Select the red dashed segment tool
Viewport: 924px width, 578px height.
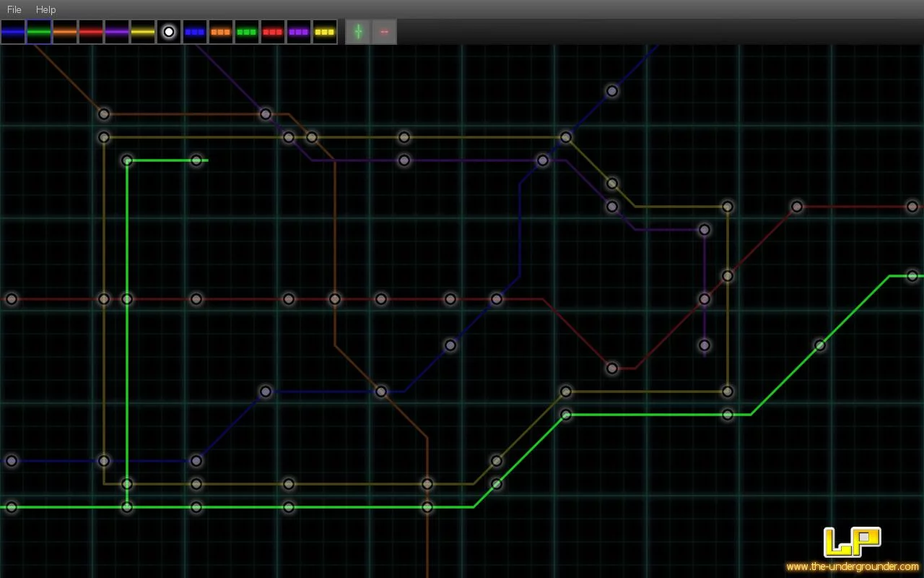[273, 32]
